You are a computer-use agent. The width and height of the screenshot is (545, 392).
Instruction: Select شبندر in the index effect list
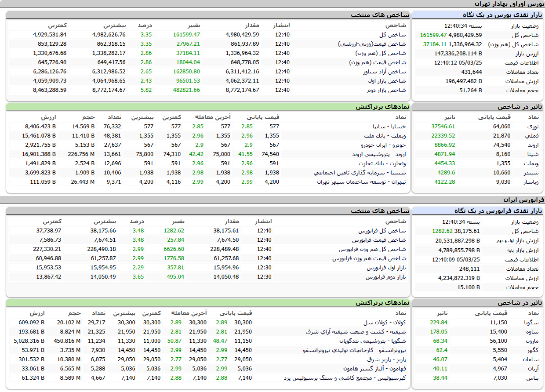point(531,173)
